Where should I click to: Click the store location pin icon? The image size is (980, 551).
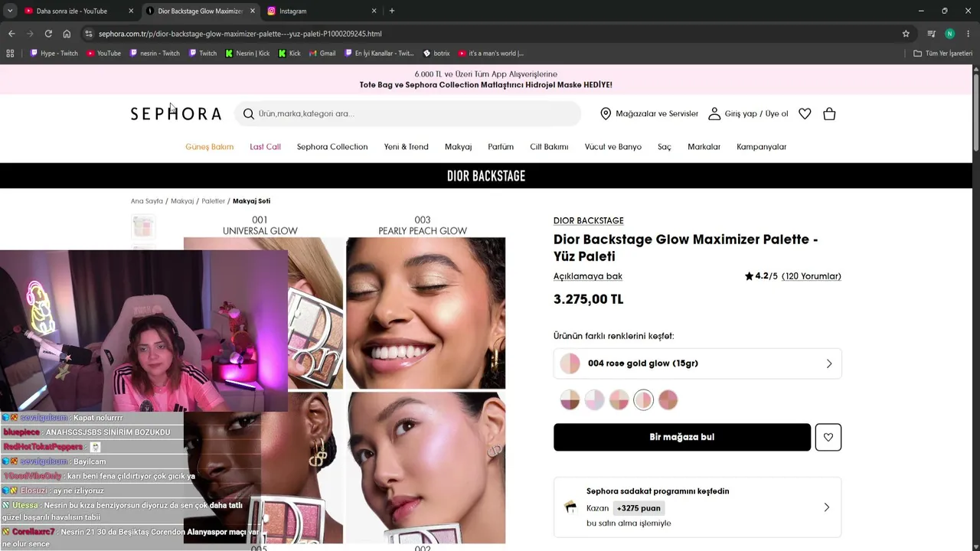[x=606, y=114]
